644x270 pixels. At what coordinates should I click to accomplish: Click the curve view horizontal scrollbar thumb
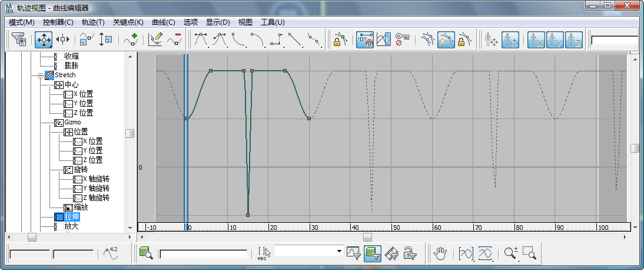click(367, 238)
